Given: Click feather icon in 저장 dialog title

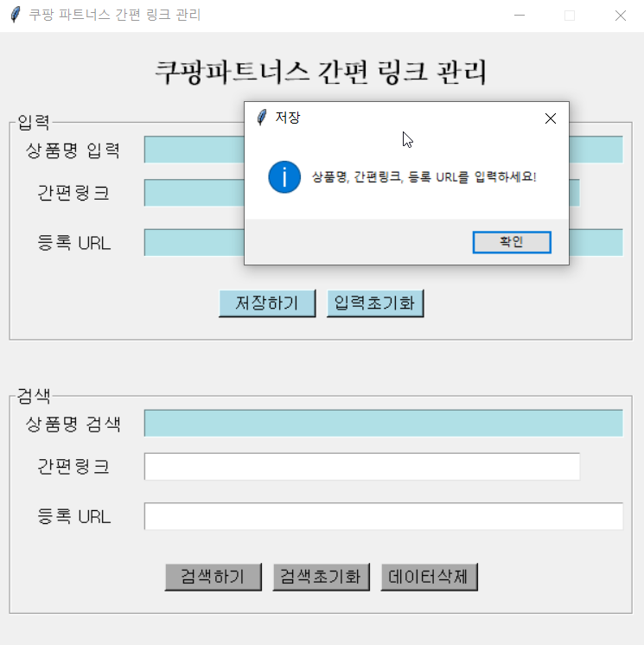Looking at the screenshot, I should 262,118.
